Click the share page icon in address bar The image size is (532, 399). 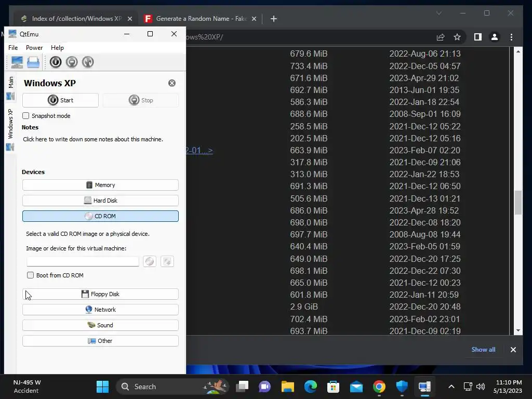coord(441,37)
